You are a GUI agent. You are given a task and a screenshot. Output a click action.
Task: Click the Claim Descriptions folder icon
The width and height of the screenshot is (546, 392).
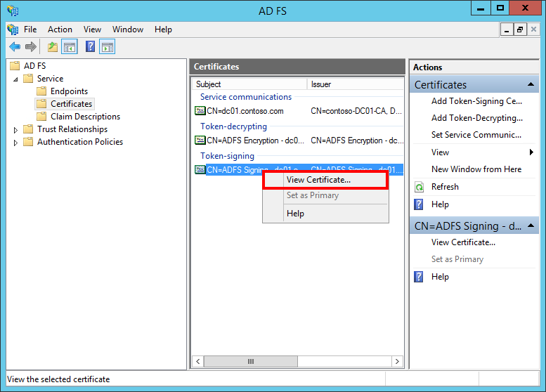click(x=41, y=117)
